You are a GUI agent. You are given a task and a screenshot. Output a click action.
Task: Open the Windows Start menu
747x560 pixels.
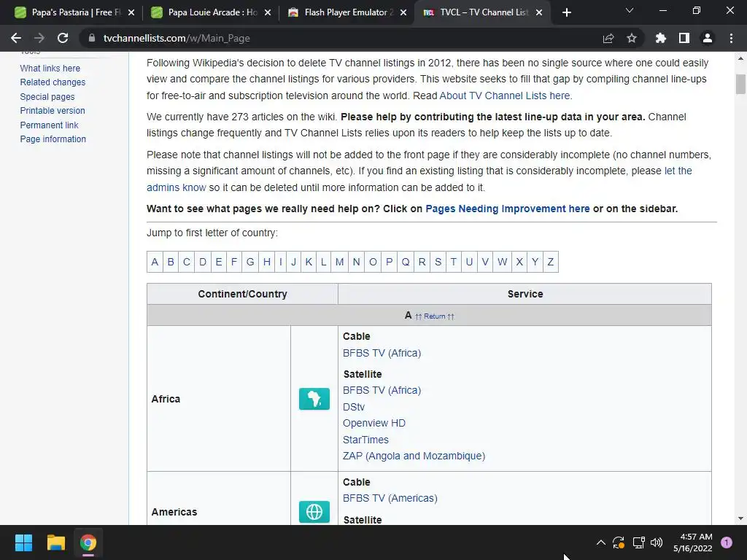click(23, 542)
